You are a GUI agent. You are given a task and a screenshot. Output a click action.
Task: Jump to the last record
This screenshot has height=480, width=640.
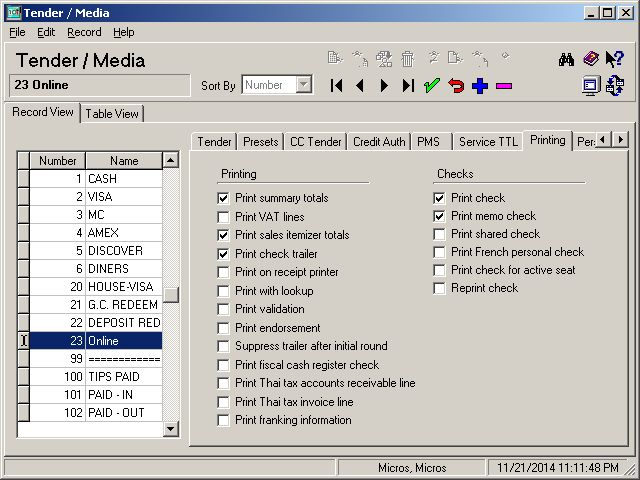point(408,86)
